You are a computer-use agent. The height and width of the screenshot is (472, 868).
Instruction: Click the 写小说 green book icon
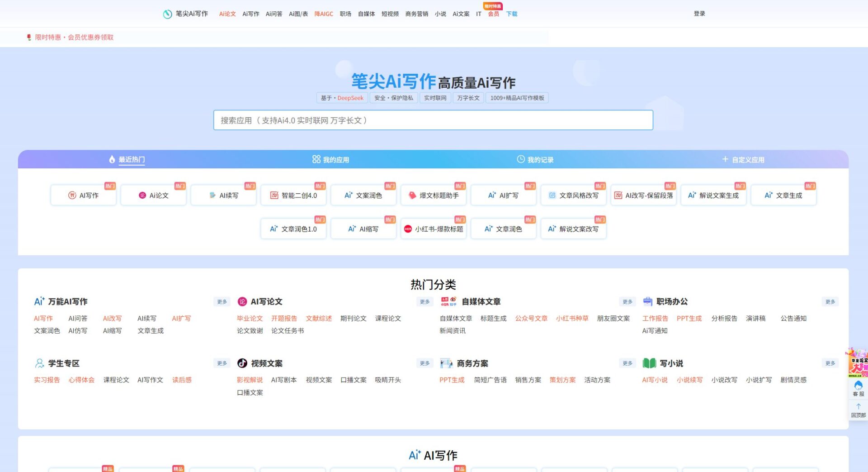click(x=649, y=363)
